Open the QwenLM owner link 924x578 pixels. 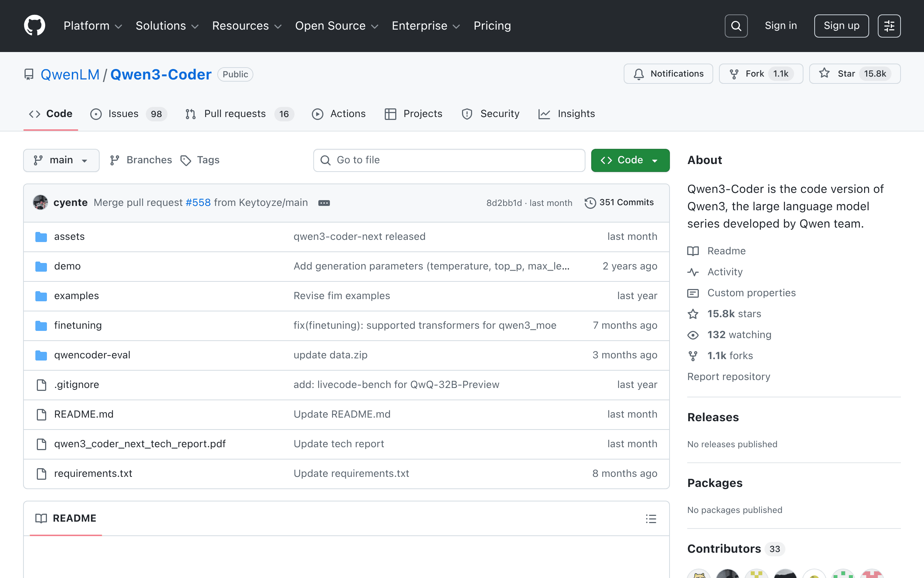click(70, 74)
